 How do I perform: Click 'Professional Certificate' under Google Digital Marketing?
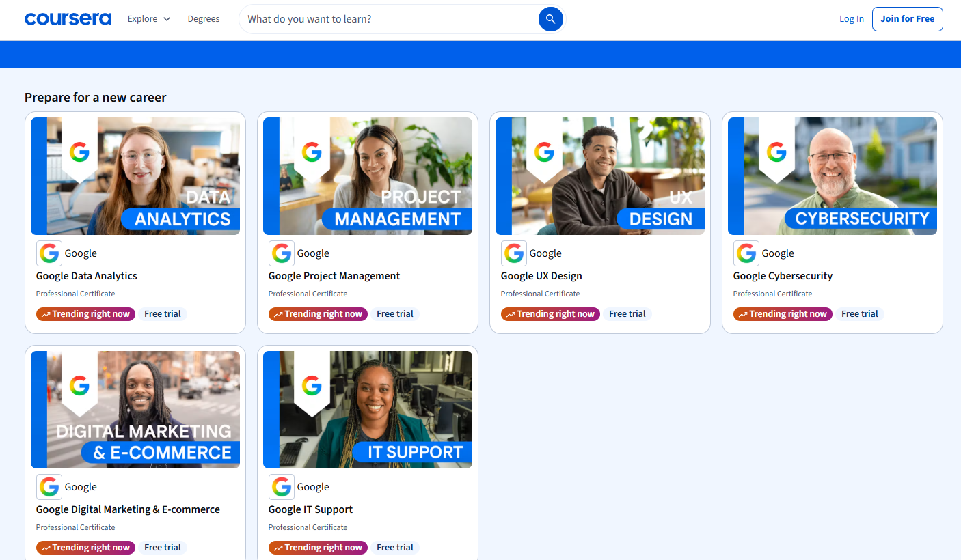point(75,527)
